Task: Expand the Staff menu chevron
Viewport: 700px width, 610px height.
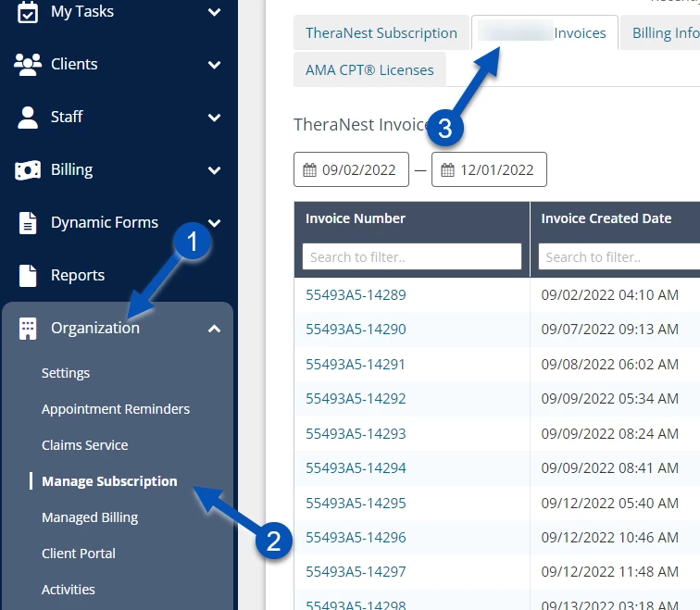Action: (x=214, y=118)
